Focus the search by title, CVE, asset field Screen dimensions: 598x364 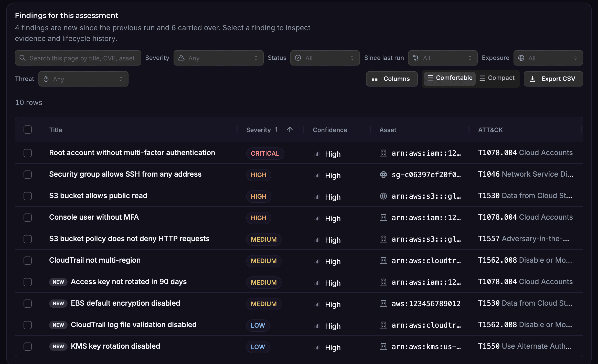tap(78, 58)
